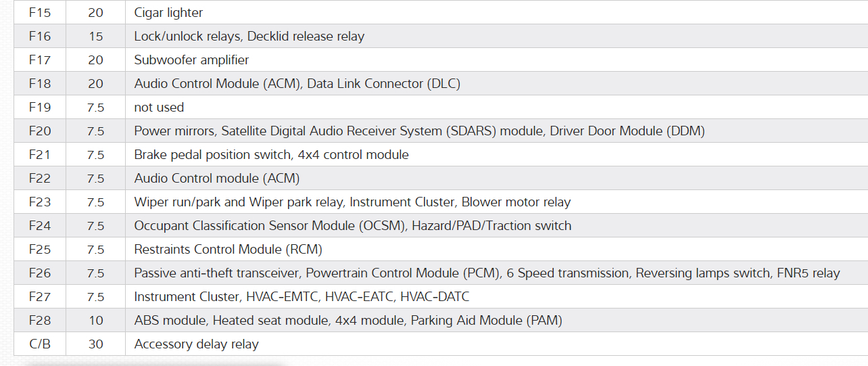The image size is (868, 366).
Task: Click the F27 Instrument Cluster HVAC description
Action: coord(302,297)
